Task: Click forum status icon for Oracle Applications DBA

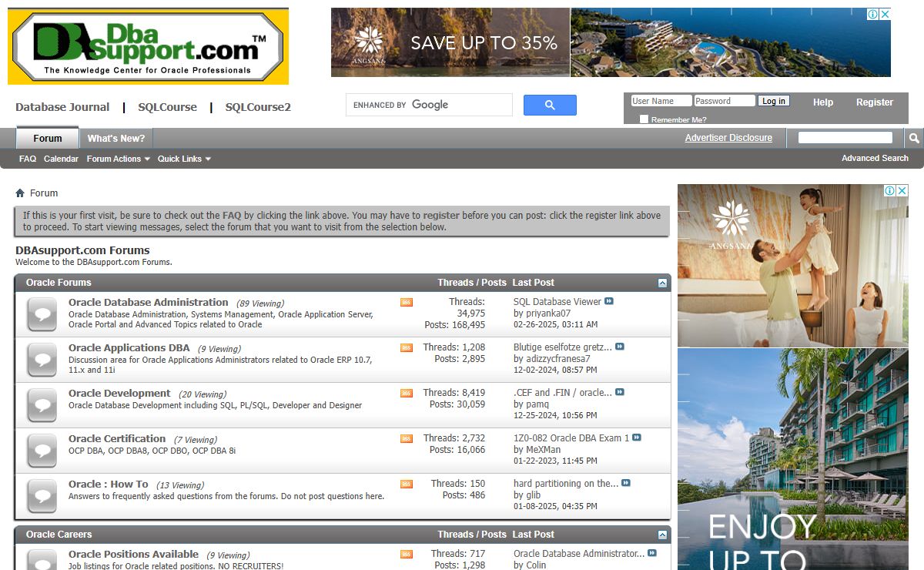Action: [x=42, y=360]
